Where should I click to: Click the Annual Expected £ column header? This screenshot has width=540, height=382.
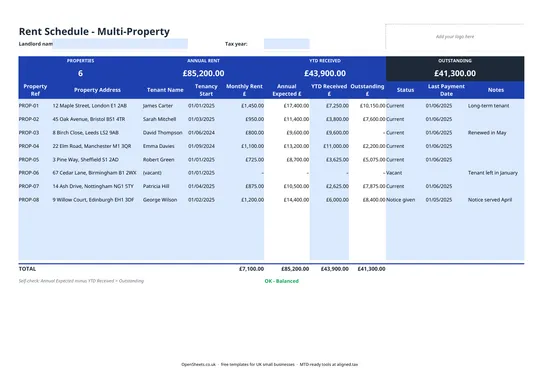tap(287, 90)
